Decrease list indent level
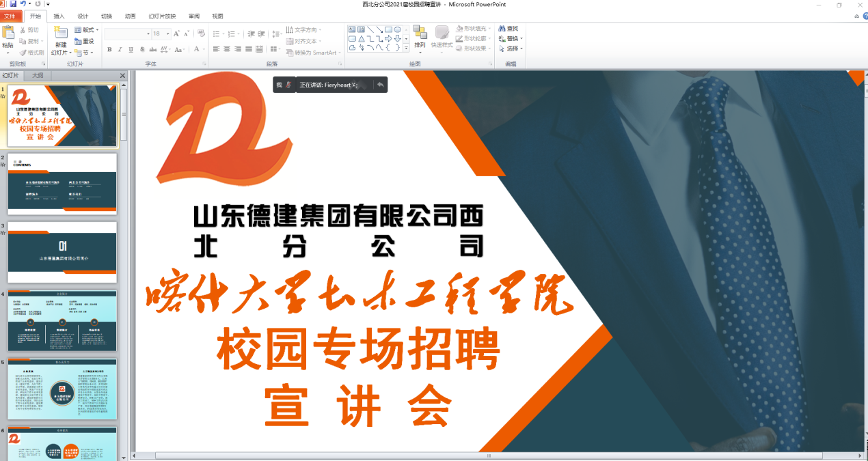 click(252, 33)
